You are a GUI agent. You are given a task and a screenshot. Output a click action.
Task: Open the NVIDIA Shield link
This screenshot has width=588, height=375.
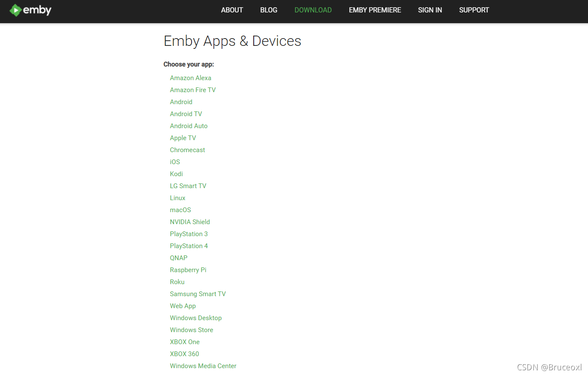190,222
